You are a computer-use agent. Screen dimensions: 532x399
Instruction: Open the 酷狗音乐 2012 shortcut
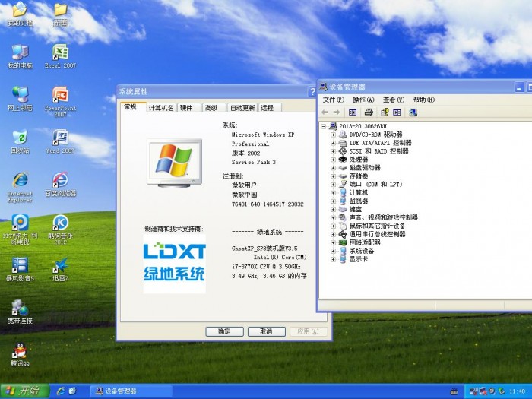click(x=60, y=230)
